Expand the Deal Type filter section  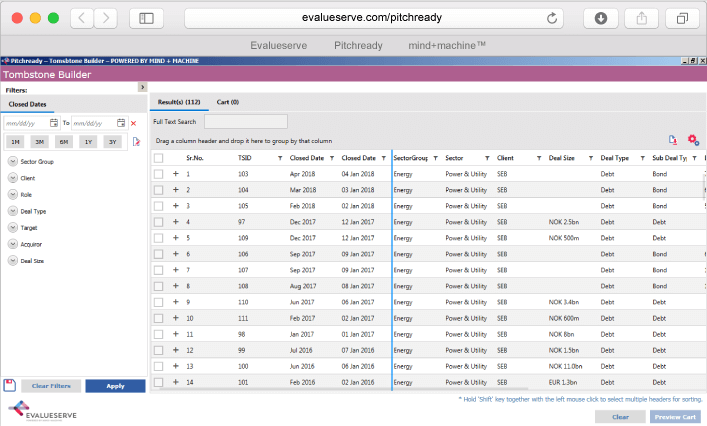pos(13,211)
